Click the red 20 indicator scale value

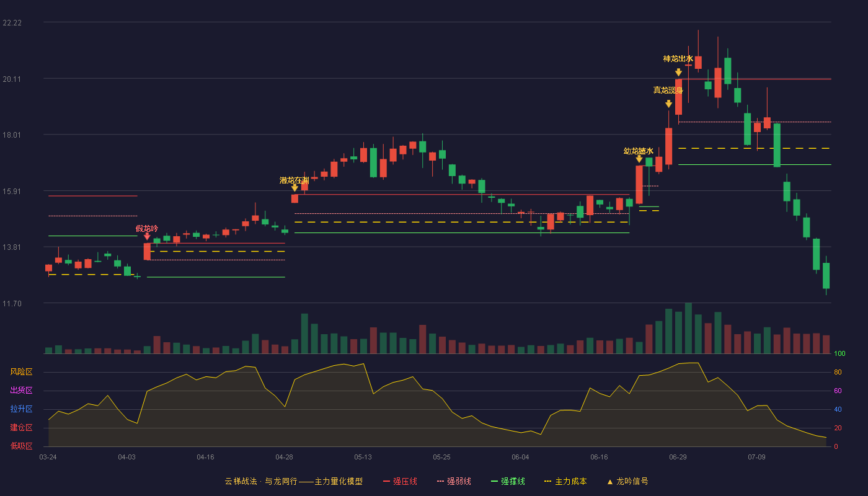pos(838,428)
